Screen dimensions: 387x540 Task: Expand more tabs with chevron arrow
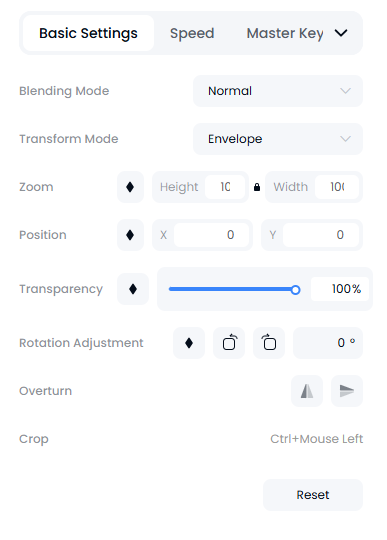[x=341, y=33]
